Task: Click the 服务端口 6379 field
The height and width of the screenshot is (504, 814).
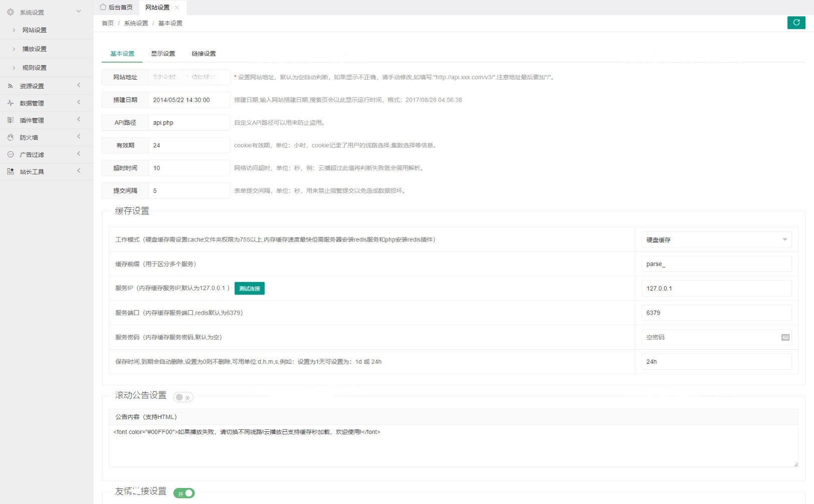Action: coord(717,313)
